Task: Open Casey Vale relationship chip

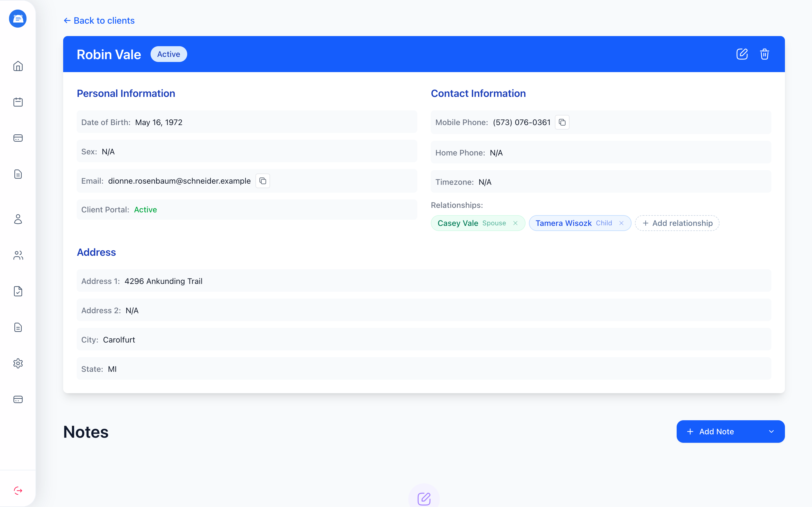Action: pyautogui.click(x=472, y=223)
